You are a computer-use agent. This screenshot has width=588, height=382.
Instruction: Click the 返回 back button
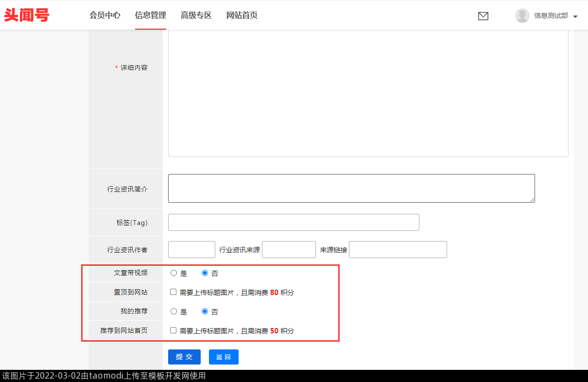point(224,357)
